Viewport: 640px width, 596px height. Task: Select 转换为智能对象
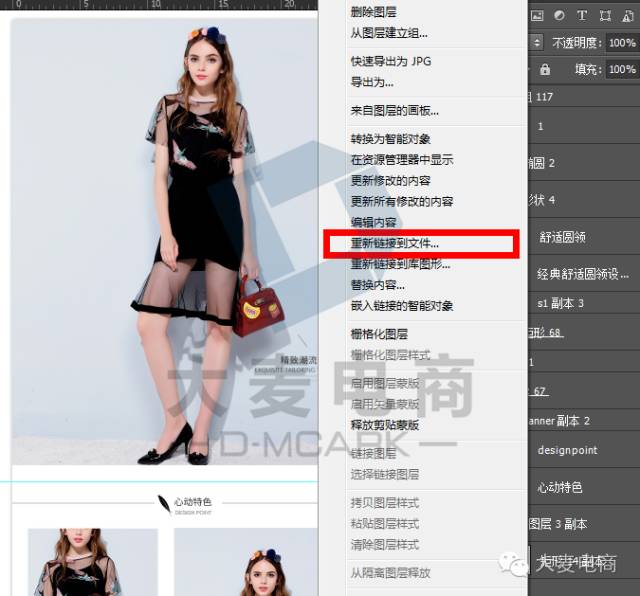tap(391, 139)
